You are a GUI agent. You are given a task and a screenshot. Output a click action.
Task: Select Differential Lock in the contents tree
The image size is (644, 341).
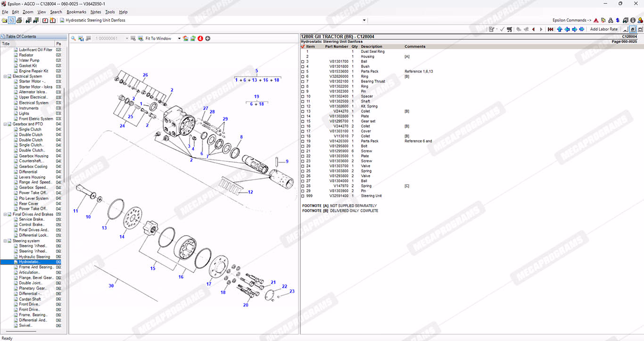point(33,235)
